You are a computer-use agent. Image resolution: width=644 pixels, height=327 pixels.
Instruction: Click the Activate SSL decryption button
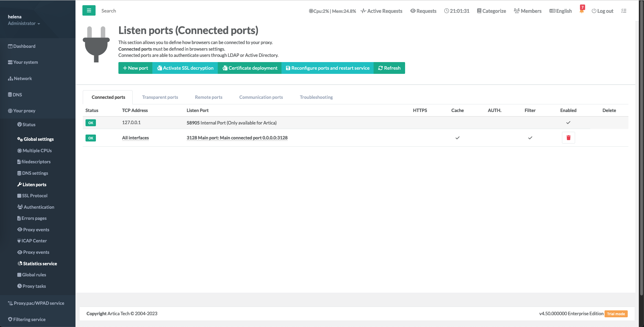click(x=185, y=68)
